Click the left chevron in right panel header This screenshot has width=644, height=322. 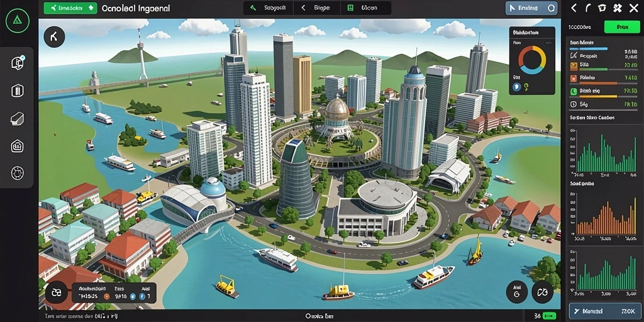574,8
